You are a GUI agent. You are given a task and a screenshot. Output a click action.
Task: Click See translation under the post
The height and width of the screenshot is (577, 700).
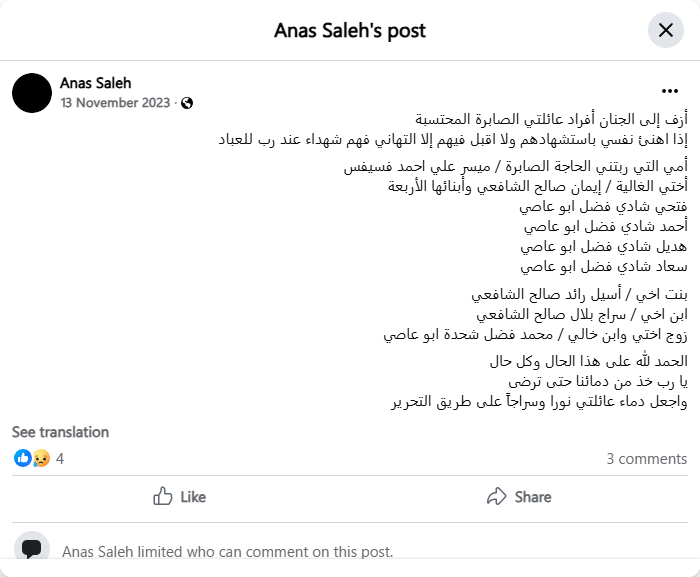[60, 432]
